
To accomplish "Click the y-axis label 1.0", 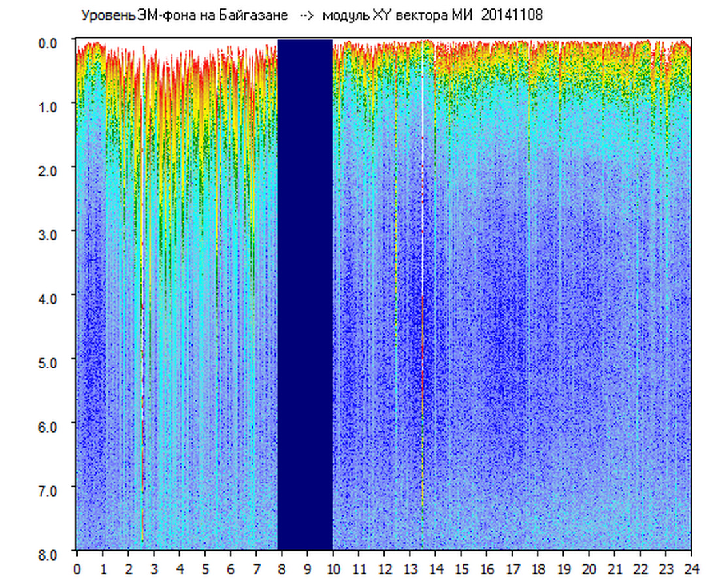I will [50, 106].
